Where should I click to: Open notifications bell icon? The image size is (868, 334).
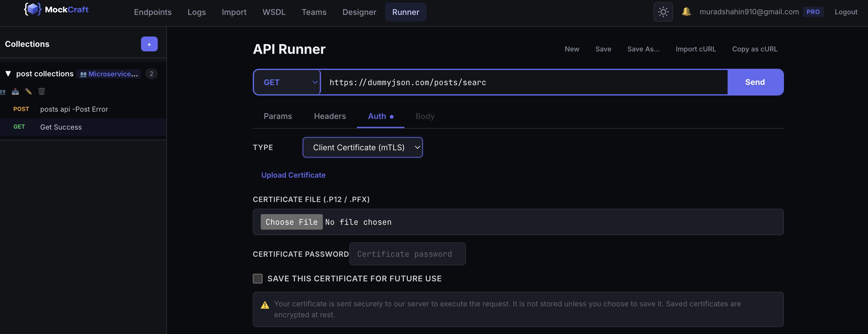click(686, 12)
